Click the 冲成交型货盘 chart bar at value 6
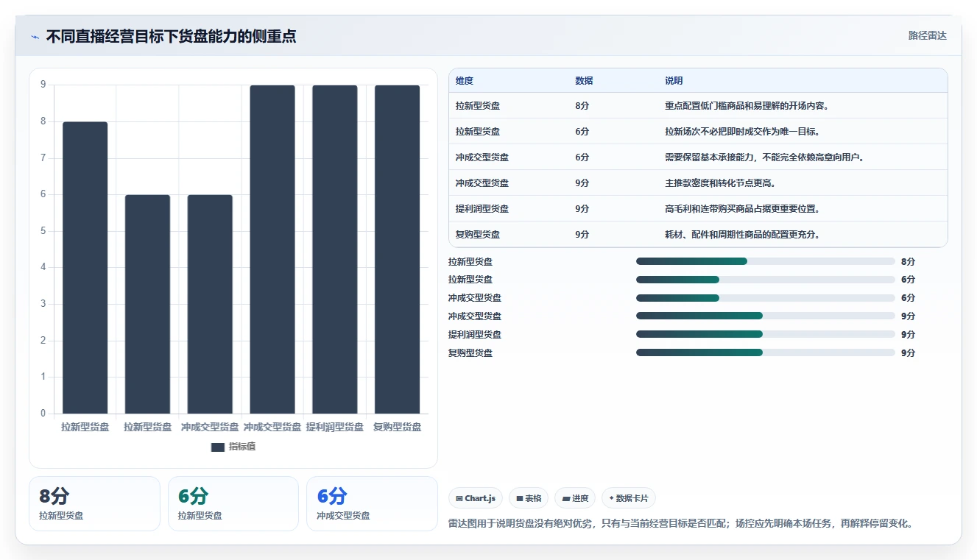 coord(210,304)
